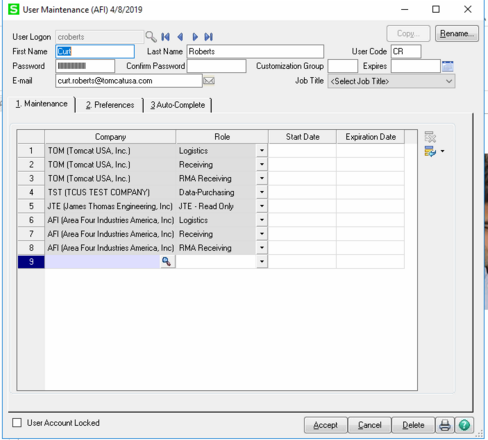Close the User Maintenance window
Viewport: 488px width, 440px height.
point(468,9)
